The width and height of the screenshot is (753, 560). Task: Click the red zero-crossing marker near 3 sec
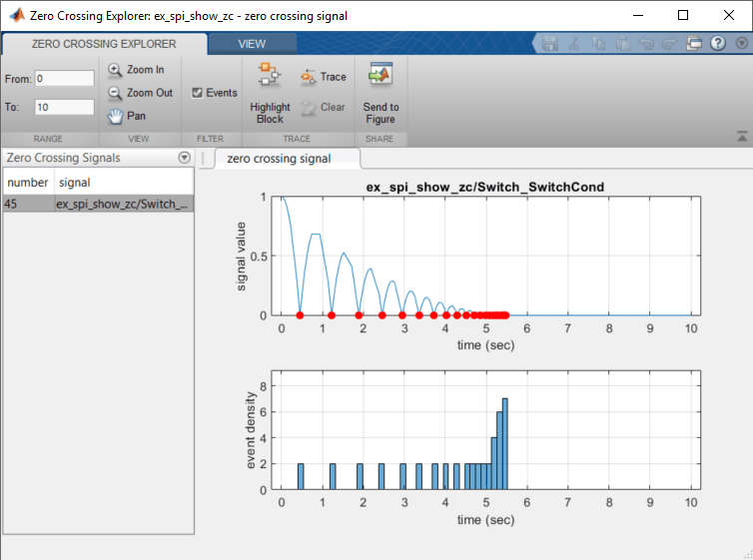[402, 315]
